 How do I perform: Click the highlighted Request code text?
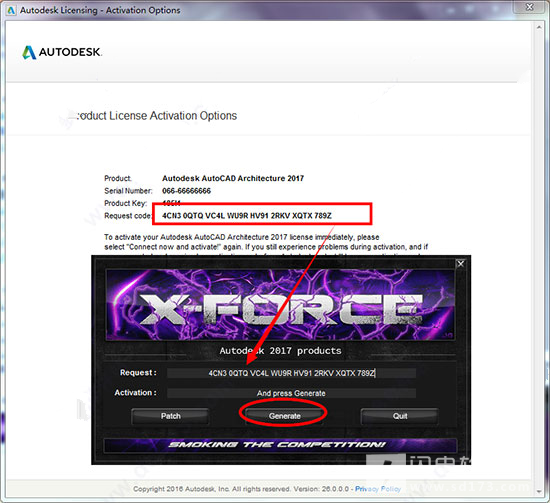[247, 215]
